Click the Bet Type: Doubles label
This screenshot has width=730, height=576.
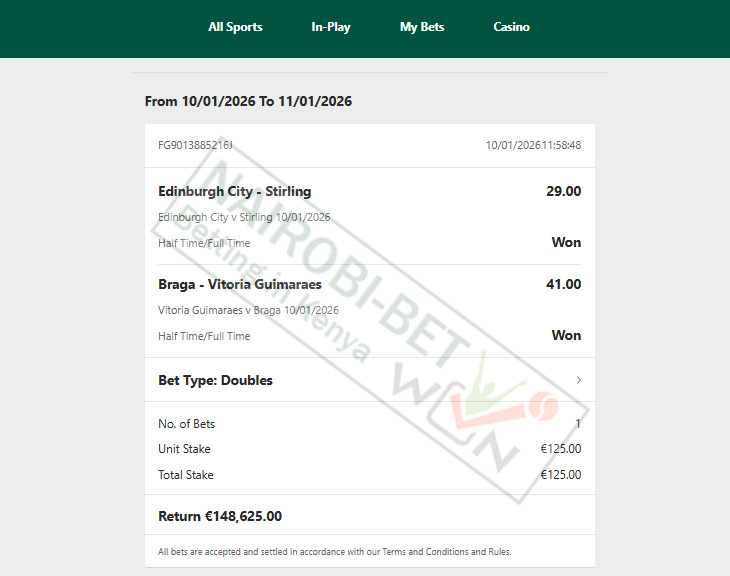pos(215,380)
